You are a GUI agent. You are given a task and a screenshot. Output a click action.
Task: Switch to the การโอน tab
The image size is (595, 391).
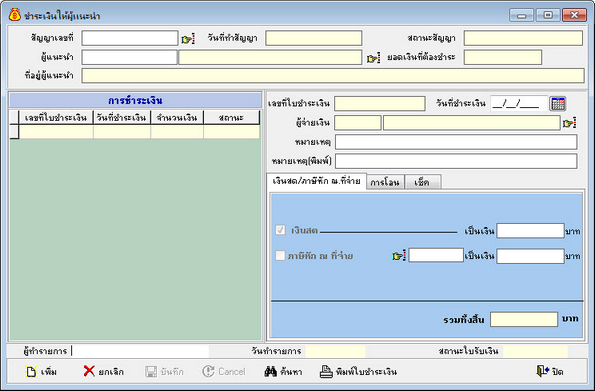tap(385, 182)
